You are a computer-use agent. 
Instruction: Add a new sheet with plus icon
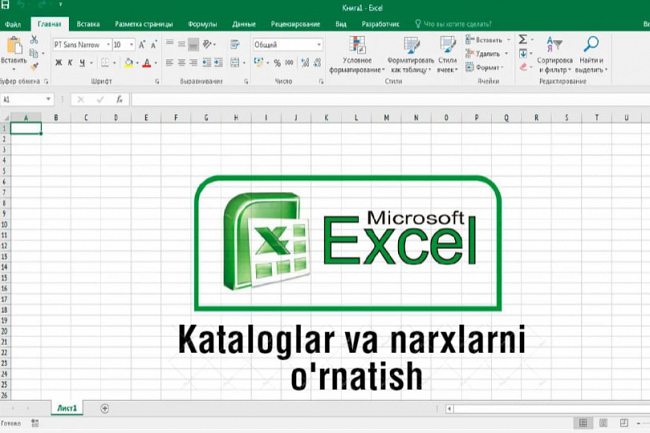pos(105,409)
